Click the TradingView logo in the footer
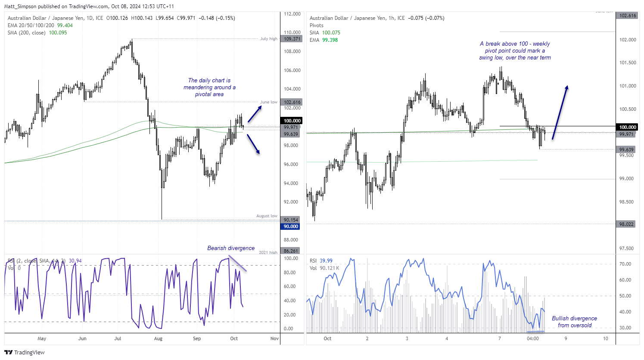This screenshot has width=644, height=360. [x=25, y=352]
